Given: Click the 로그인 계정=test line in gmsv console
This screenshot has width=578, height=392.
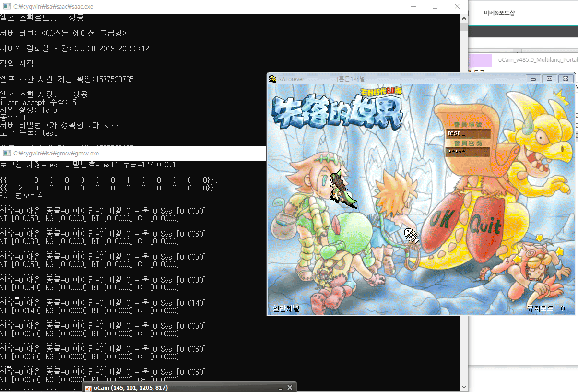Looking at the screenshot, I should 88,165.
